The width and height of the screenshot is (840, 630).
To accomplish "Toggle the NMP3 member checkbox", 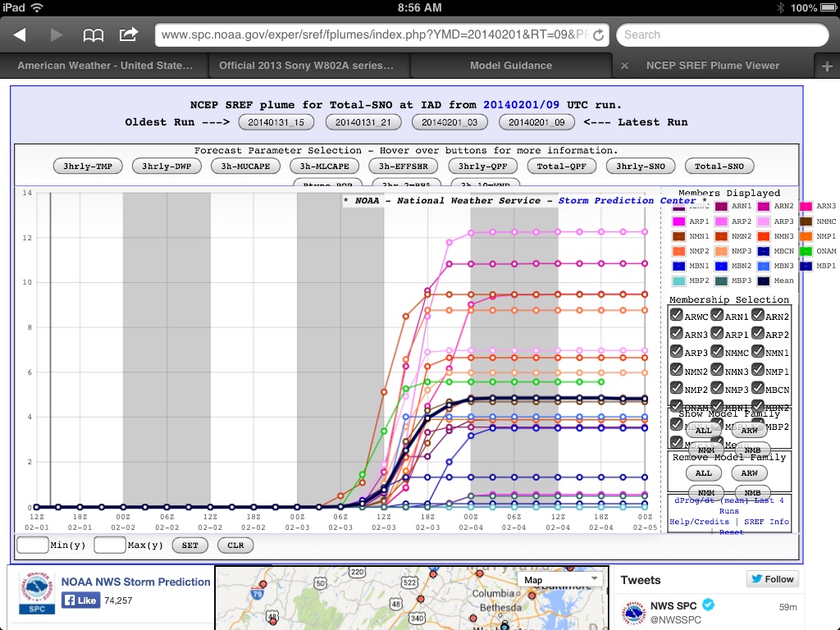I will click(717, 388).
